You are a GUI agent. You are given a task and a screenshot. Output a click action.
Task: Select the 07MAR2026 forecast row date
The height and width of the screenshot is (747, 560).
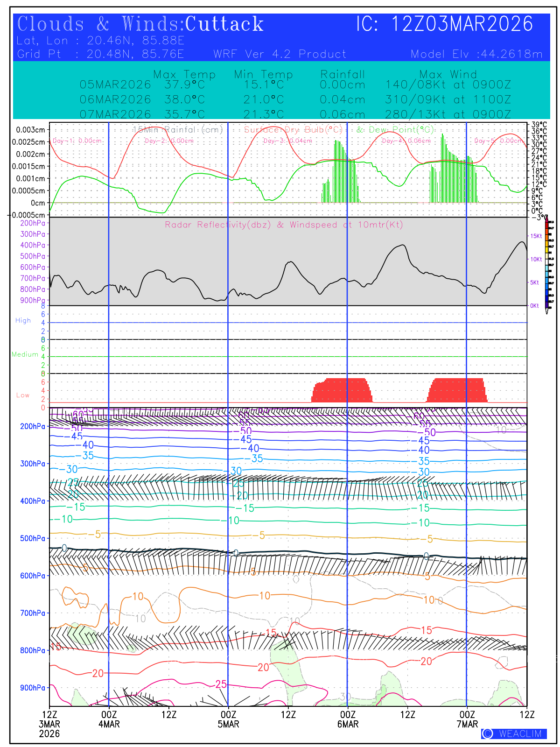pos(115,114)
